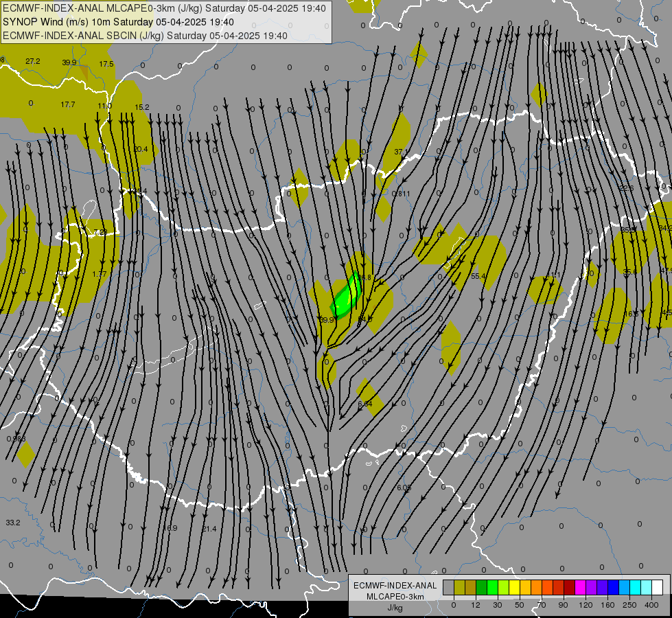Image resolution: width=672 pixels, height=618 pixels.
Task: Pick the dark green legend swatch
Action: click(481, 588)
